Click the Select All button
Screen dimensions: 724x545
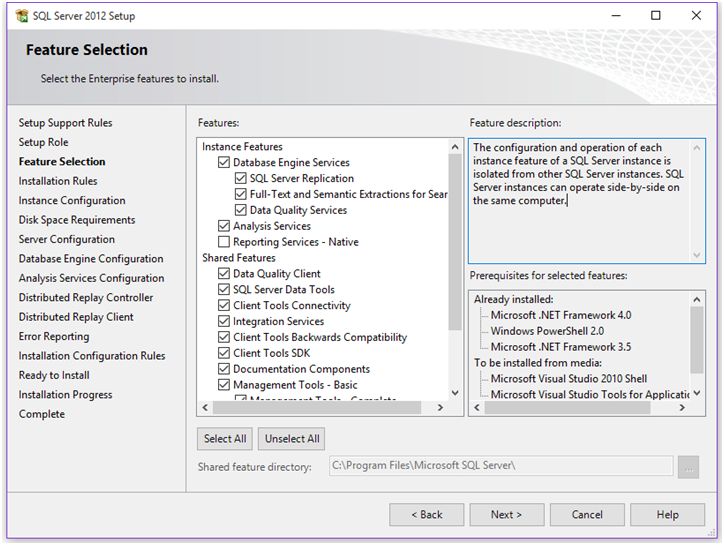(x=225, y=439)
